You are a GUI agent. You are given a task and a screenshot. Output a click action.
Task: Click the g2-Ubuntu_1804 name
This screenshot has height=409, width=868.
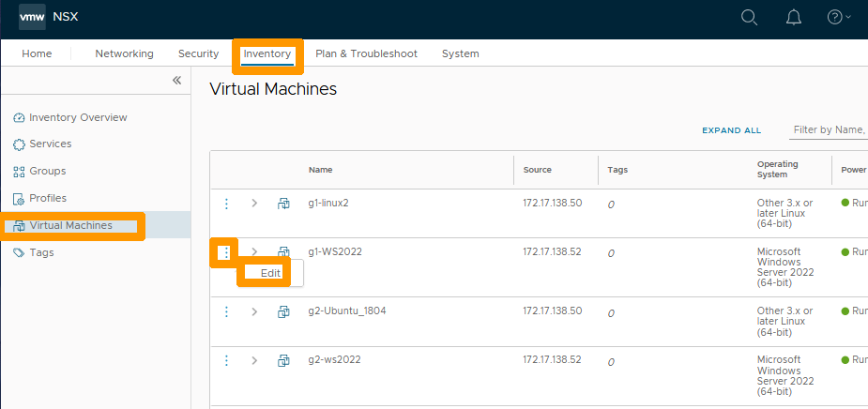347,311
